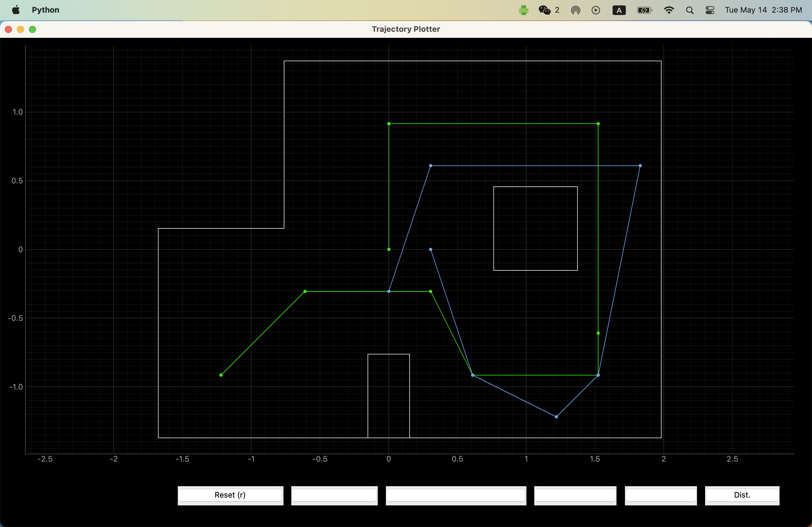Click the Reset (r) button

[230, 495]
